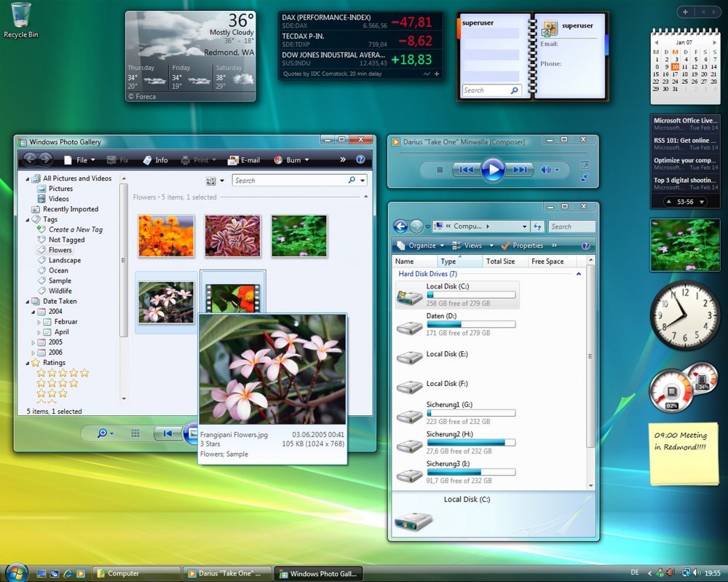
Task: Open the Print menu in Photo Gallery
Action: click(x=199, y=160)
